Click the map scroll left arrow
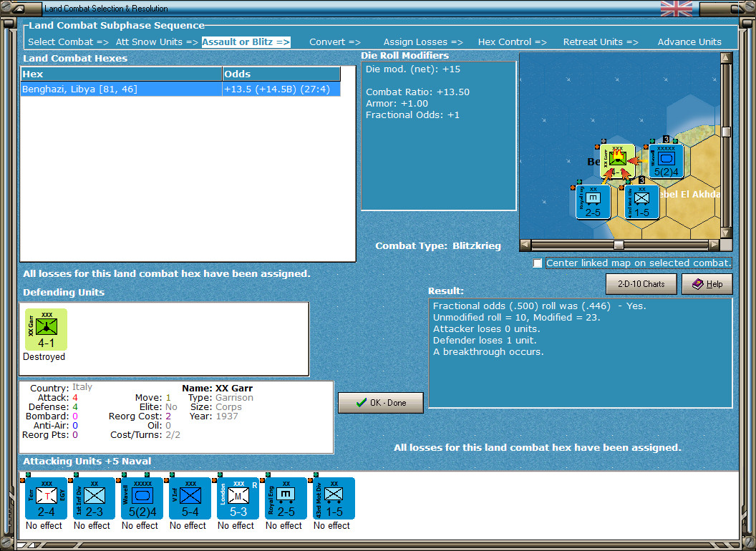Screen dimensions: 756x551 (525, 245)
